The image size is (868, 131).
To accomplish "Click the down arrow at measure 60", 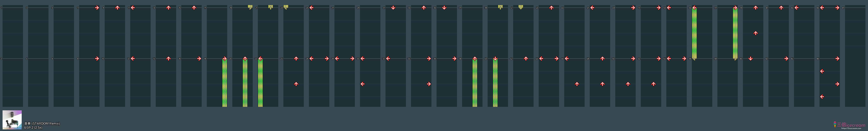I will pos(751,59).
